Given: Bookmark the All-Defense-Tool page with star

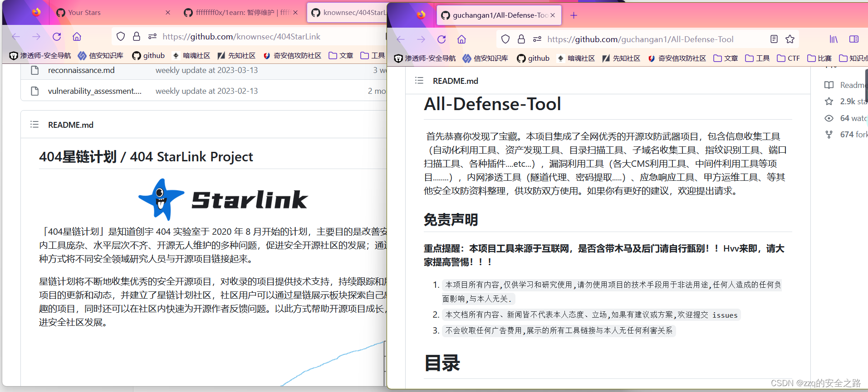Looking at the screenshot, I should click(790, 39).
